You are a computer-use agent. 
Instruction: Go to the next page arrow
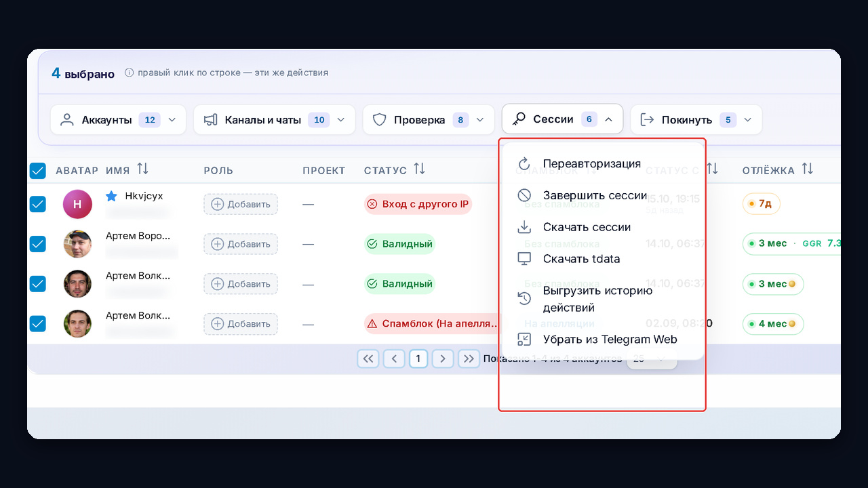[x=443, y=359]
